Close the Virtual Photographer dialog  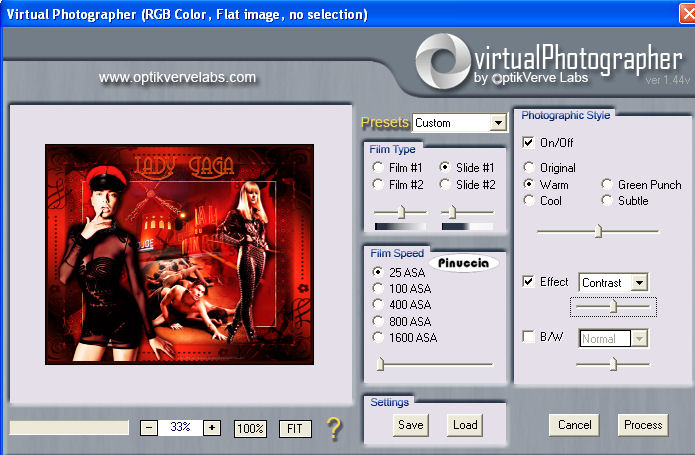coord(687,14)
